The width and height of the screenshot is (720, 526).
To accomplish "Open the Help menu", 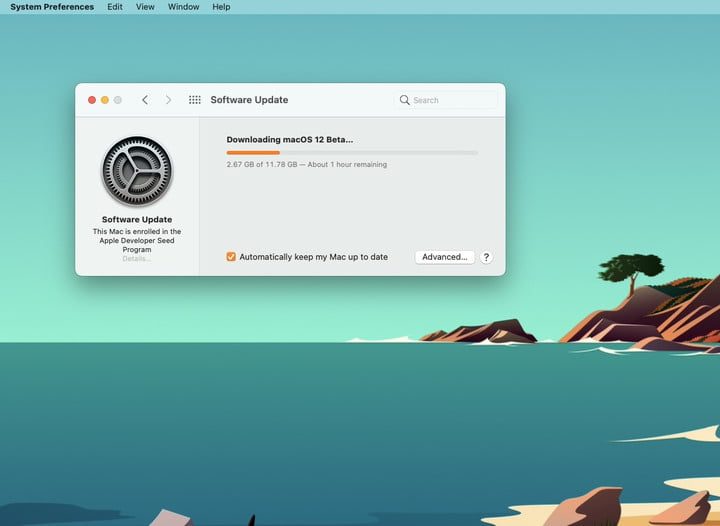I will (x=221, y=7).
